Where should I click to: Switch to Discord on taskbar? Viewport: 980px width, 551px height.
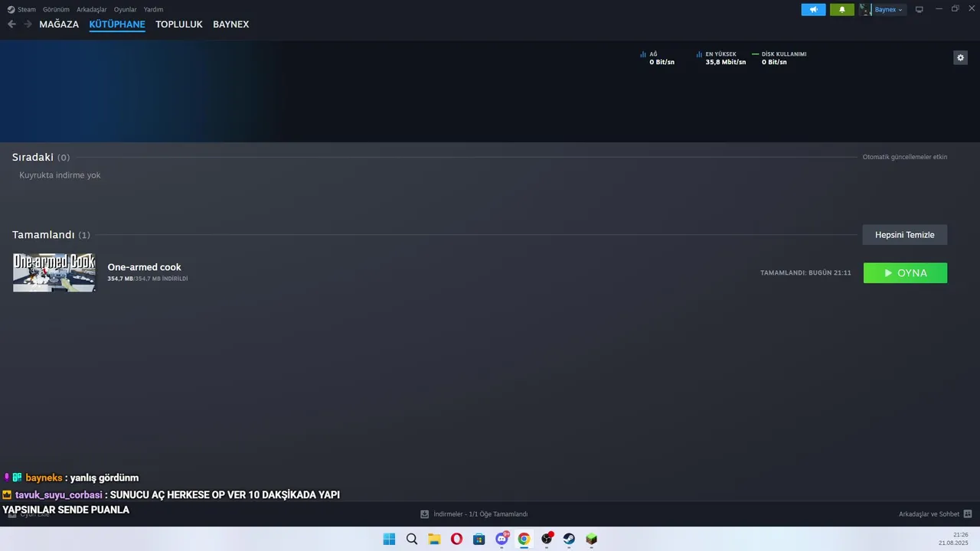501,539
